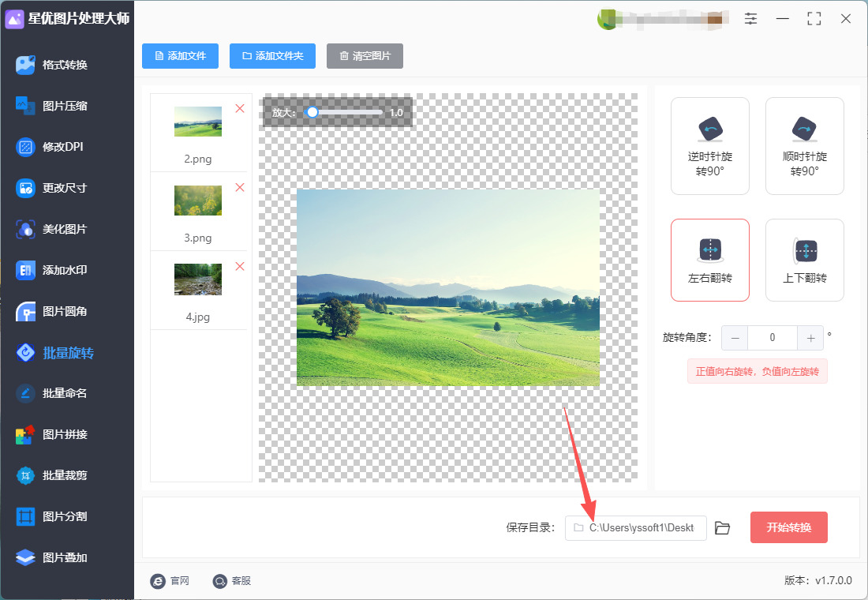This screenshot has height=600, width=868.
Task: Rotate clockwise 90° with 顺时针旋转90°
Action: click(x=804, y=146)
